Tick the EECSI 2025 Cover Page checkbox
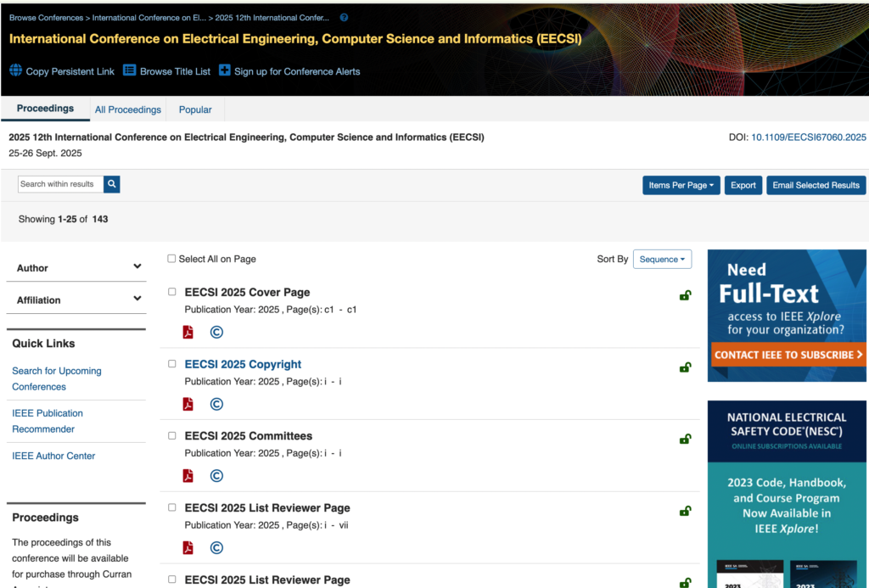The image size is (869, 588). coord(172,292)
